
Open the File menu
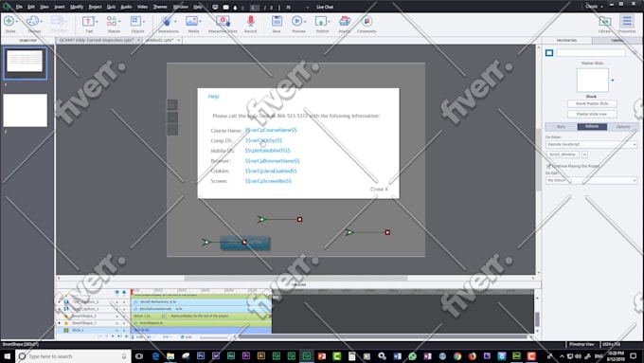click(19, 7)
